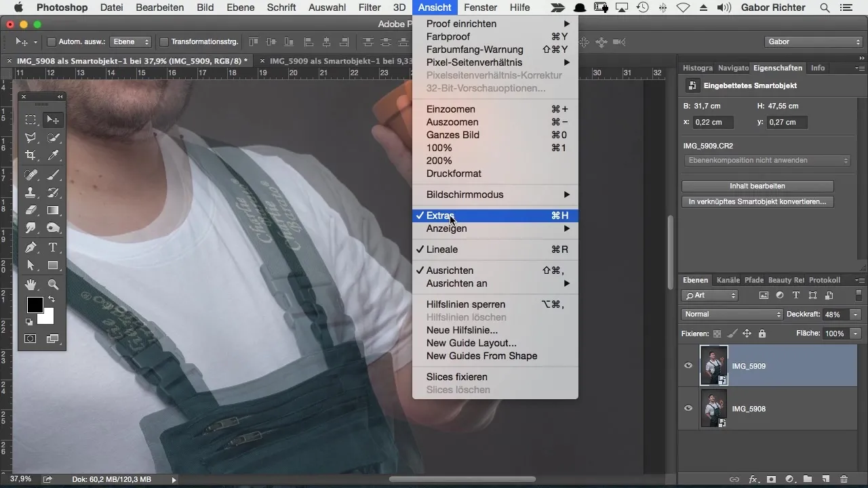Expand the Anzeigen submenu
The width and height of the screenshot is (868, 488).
tap(495, 228)
